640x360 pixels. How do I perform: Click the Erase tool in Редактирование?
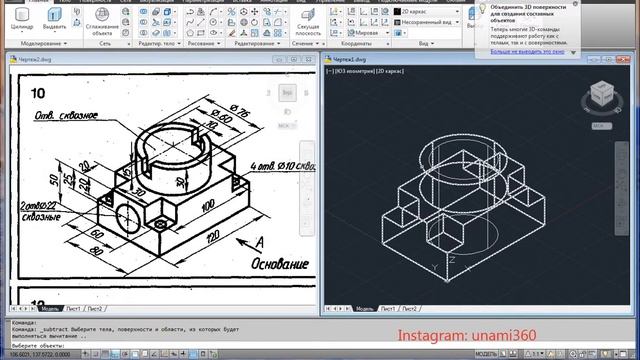click(231, 32)
